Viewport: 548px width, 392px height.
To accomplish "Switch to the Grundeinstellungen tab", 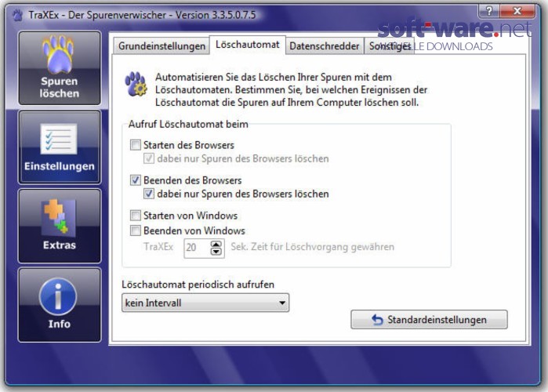I will 161,46.
